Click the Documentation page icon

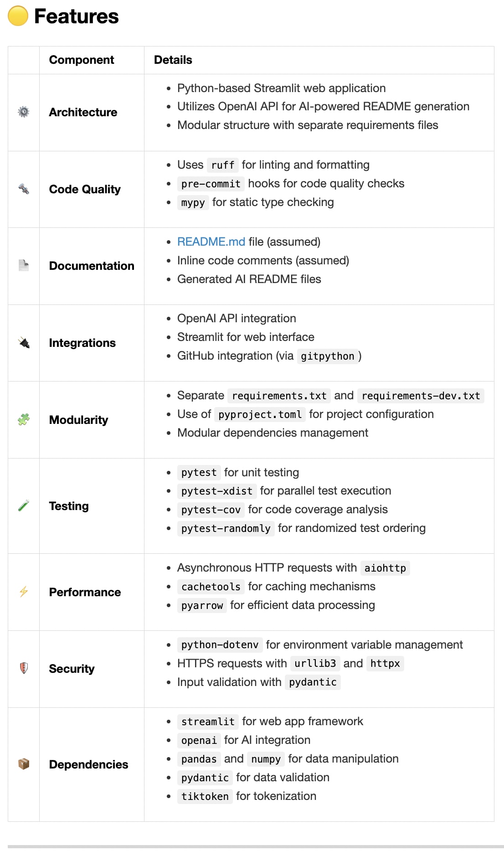coord(24,265)
